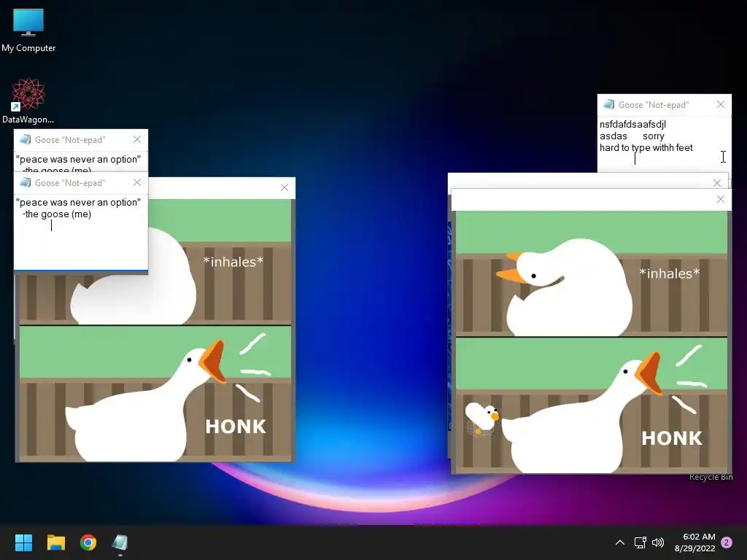Viewport: 747px width, 560px height.
Task: Open the notification badge showing 2
Action: click(x=727, y=542)
